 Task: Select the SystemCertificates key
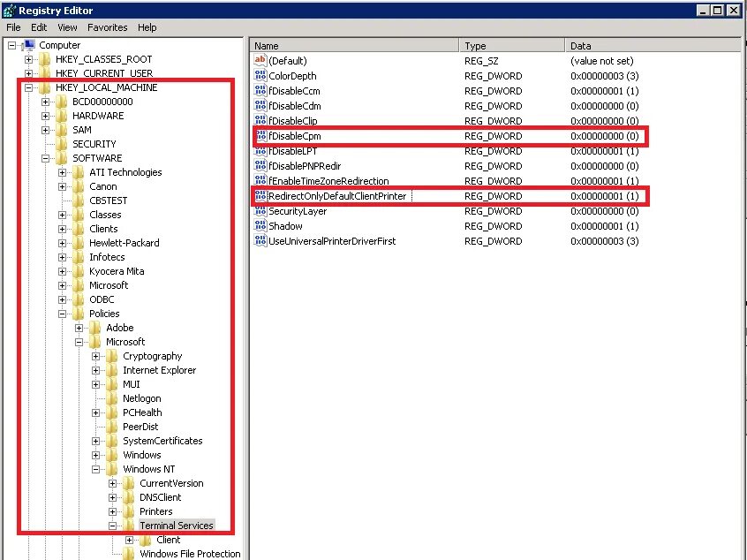162,441
